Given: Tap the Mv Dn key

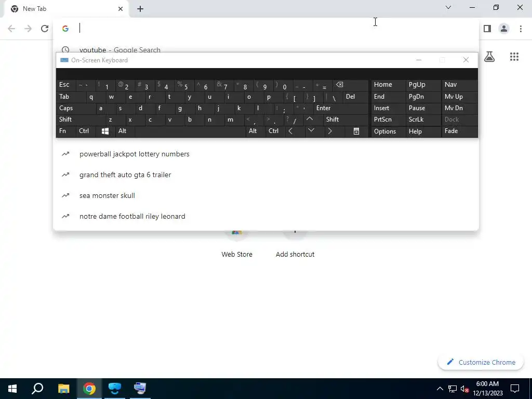Looking at the screenshot, I should [459, 108].
